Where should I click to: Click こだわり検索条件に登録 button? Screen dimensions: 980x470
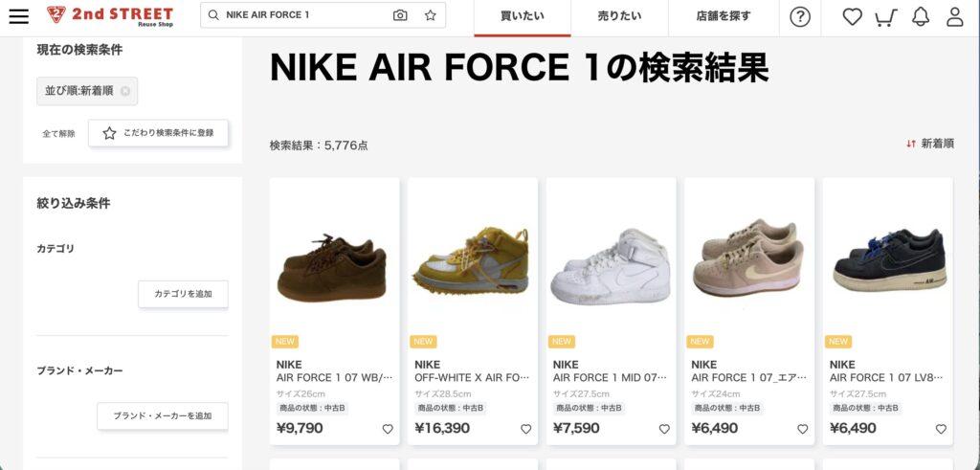click(158, 132)
